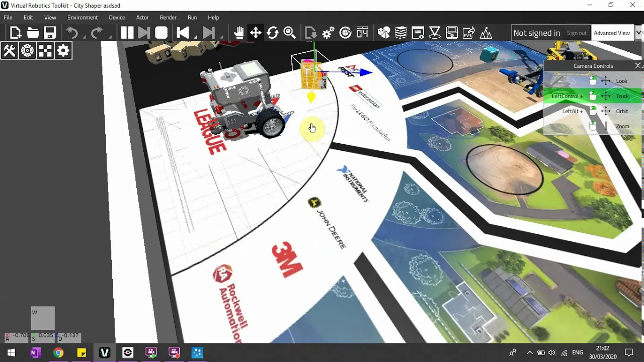Open the Actor menu

[x=142, y=18]
